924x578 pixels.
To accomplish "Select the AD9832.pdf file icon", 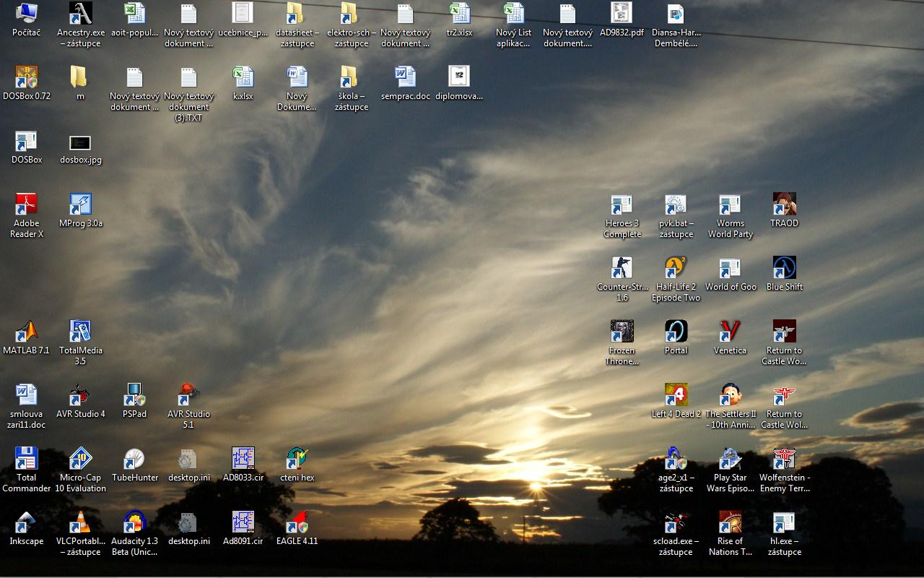I will pyautogui.click(x=622, y=14).
